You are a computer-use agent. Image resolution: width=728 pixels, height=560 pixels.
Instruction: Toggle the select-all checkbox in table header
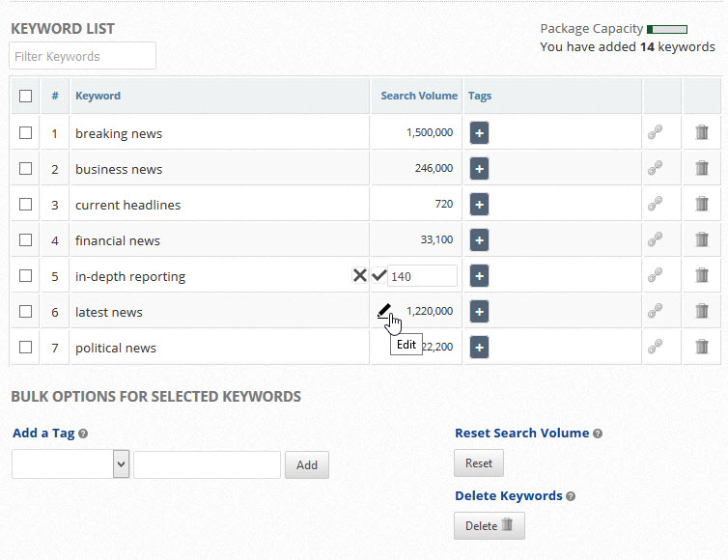point(26,97)
